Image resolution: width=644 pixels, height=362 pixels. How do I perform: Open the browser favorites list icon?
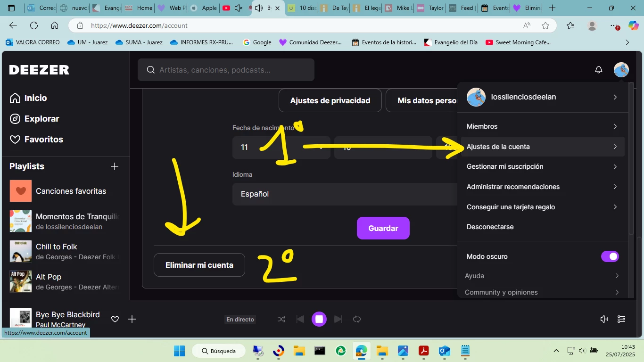pyautogui.click(x=570, y=25)
